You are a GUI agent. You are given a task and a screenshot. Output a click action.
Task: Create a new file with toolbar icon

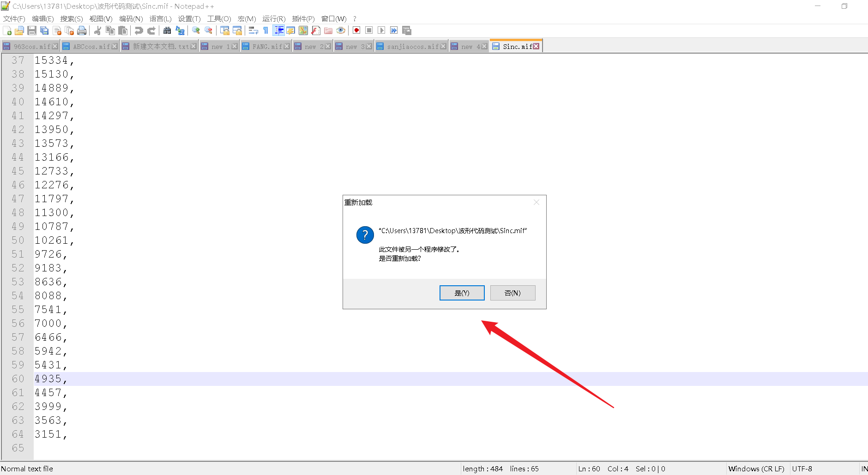pyautogui.click(x=7, y=30)
